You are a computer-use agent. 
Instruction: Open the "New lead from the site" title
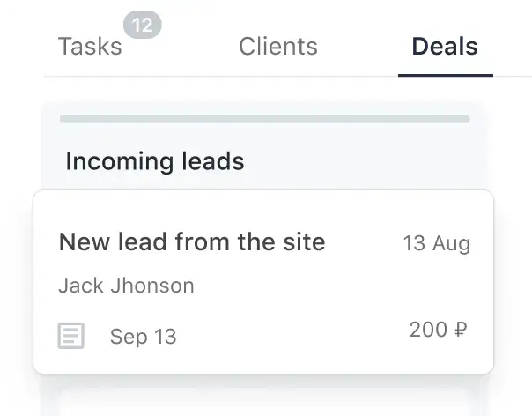(192, 242)
